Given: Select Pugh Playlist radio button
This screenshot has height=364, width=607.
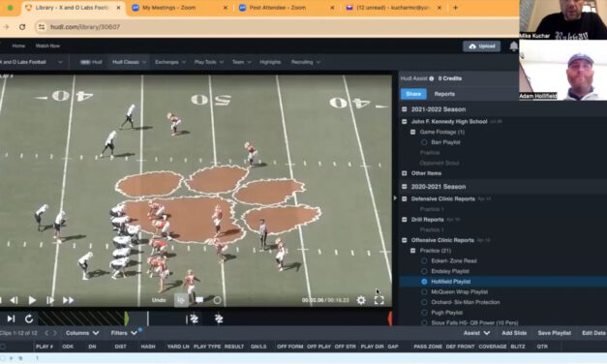Looking at the screenshot, I should (x=424, y=313).
